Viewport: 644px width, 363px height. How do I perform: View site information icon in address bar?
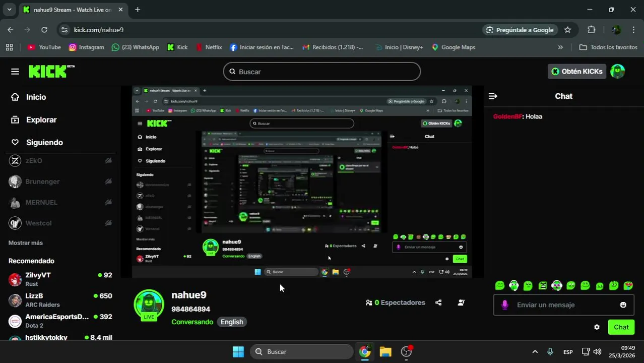coord(64,30)
